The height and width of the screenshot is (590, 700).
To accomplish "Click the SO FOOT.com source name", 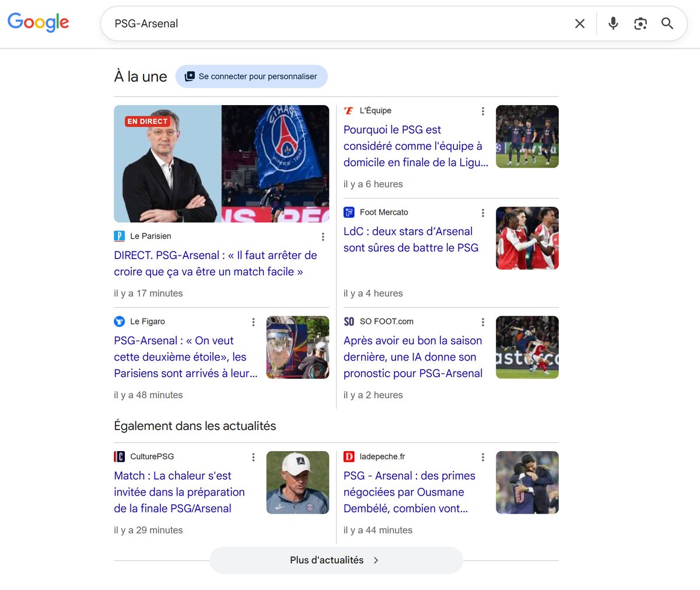I will (x=387, y=322).
